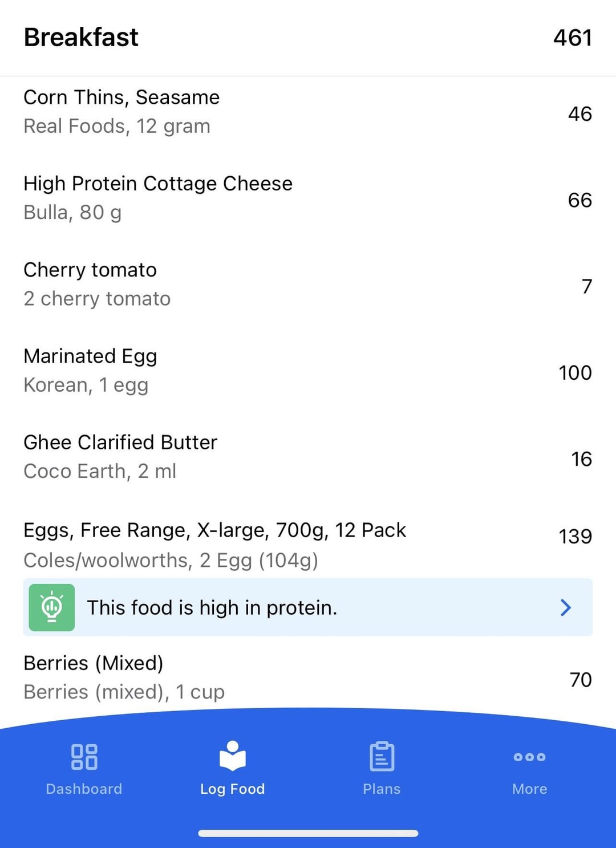Viewport: 616px width, 848px height.
Task: Select the Plans tab label
Action: [382, 789]
